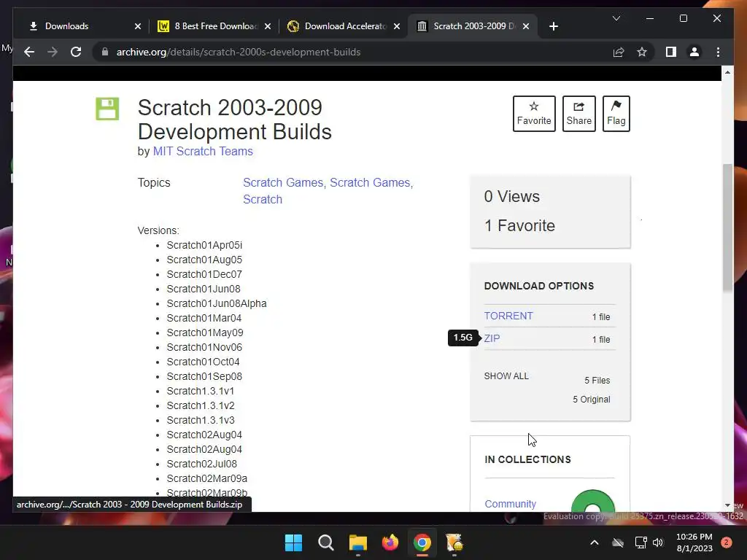Viewport: 747px width, 560px height.
Task: Click the Favorite button
Action: [x=534, y=114]
